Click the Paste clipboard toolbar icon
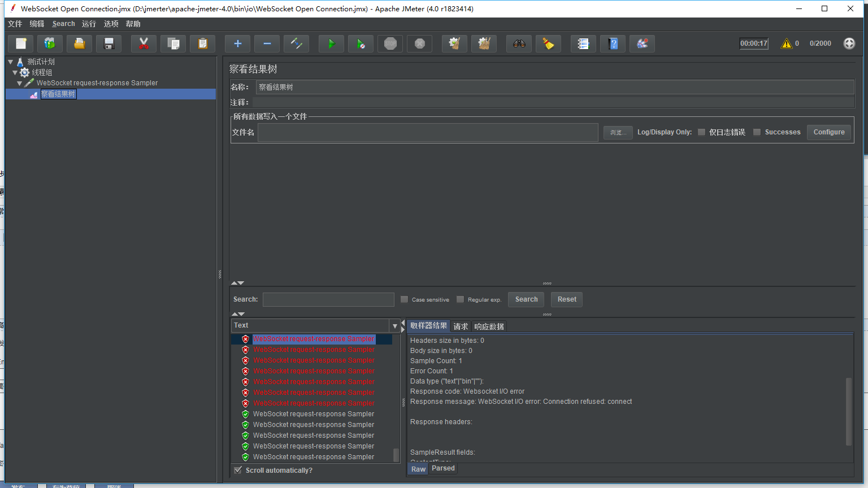868x488 pixels. coord(202,43)
